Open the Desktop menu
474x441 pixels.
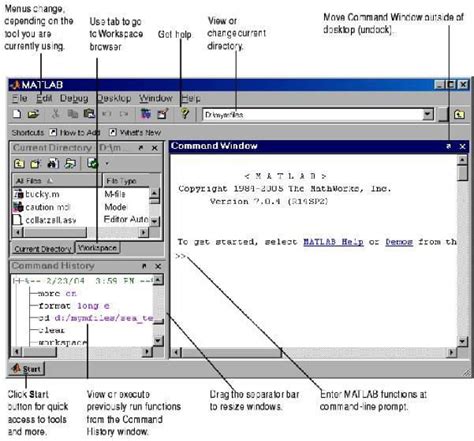114,98
